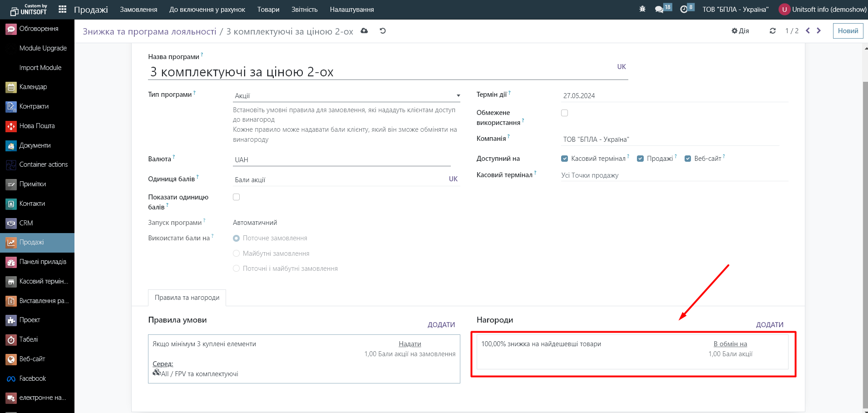Image resolution: width=868 pixels, height=413 pixels.
Task: Click the cloud save icon
Action: pyautogui.click(x=364, y=31)
